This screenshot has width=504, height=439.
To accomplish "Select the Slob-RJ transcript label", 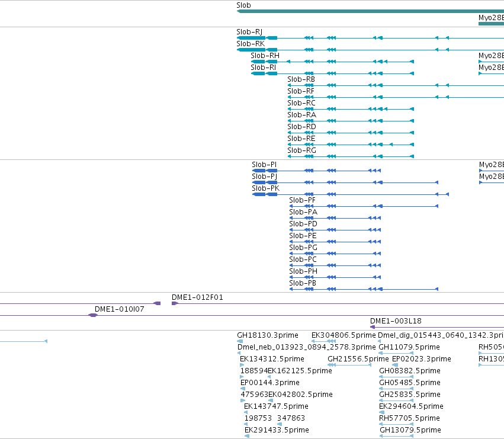I will click(x=249, y=32).
